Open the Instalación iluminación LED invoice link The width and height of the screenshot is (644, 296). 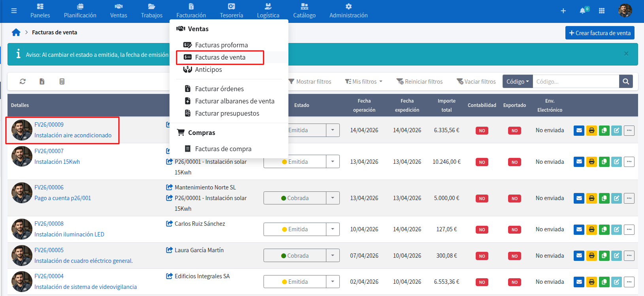click(x=69, y=234)
